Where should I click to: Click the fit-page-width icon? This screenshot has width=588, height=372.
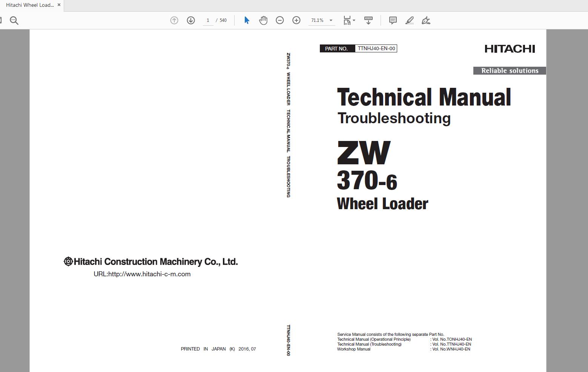pos(346,20)
